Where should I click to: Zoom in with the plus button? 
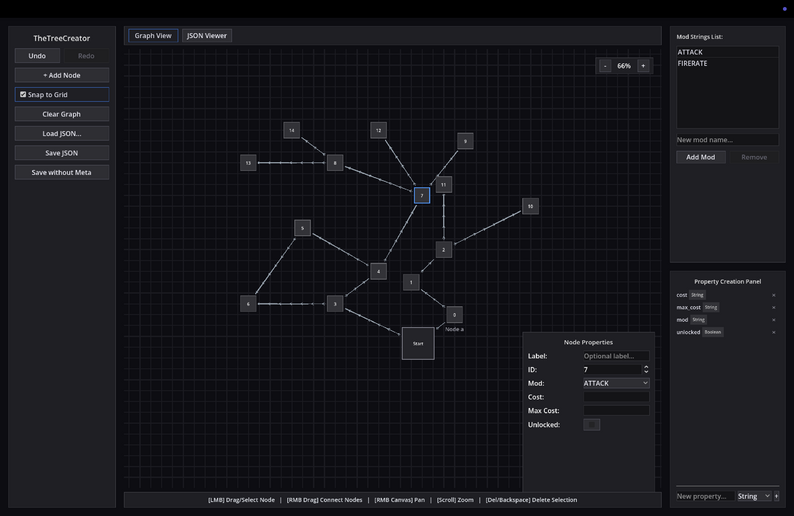643,66
